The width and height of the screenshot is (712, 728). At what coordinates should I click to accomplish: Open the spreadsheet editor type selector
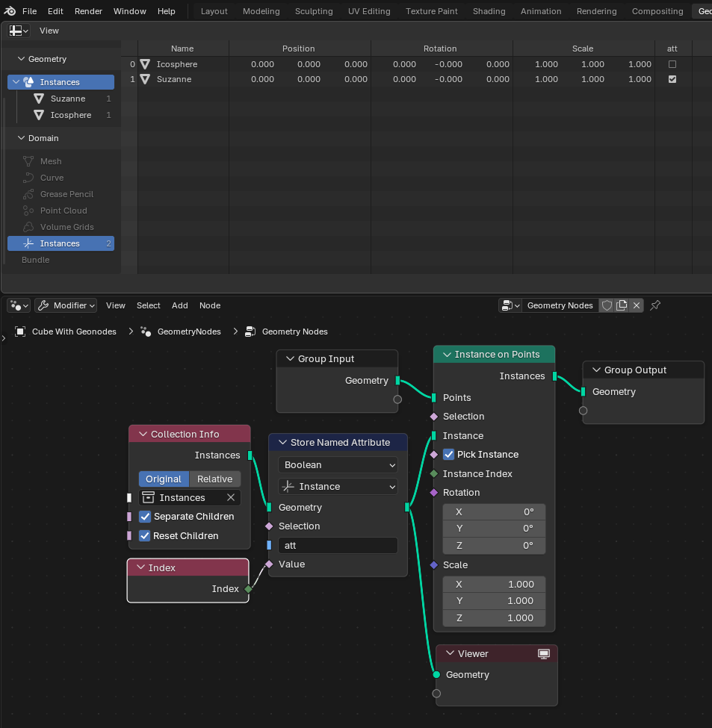pos(19,31)
